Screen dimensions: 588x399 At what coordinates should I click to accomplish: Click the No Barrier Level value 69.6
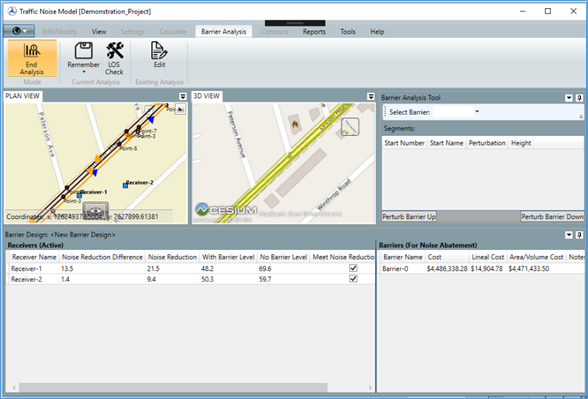(265, 268)
